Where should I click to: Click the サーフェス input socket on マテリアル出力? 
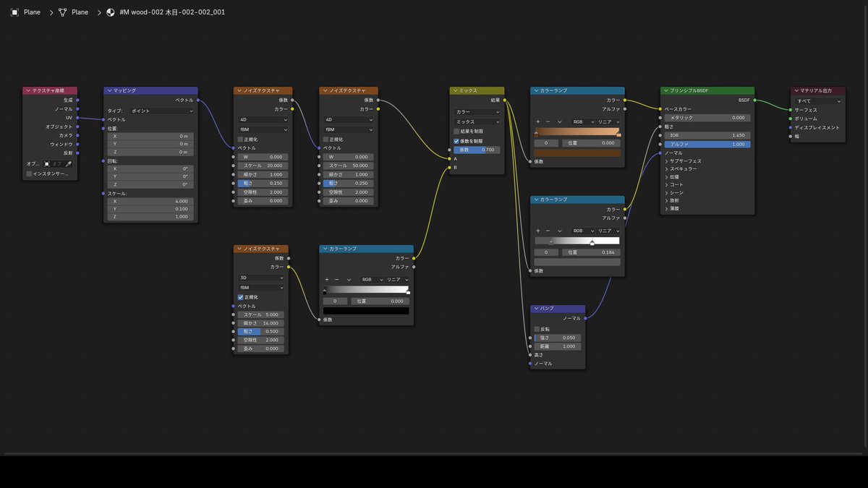click(791, 110)
